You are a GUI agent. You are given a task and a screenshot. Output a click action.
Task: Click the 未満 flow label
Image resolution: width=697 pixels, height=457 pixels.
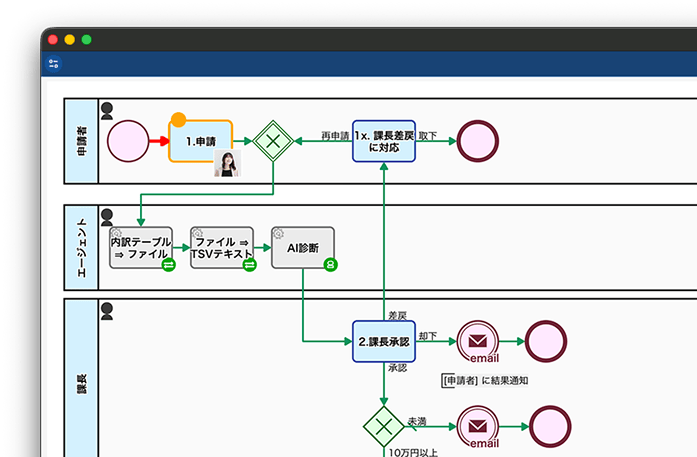(x=417, y=421)
